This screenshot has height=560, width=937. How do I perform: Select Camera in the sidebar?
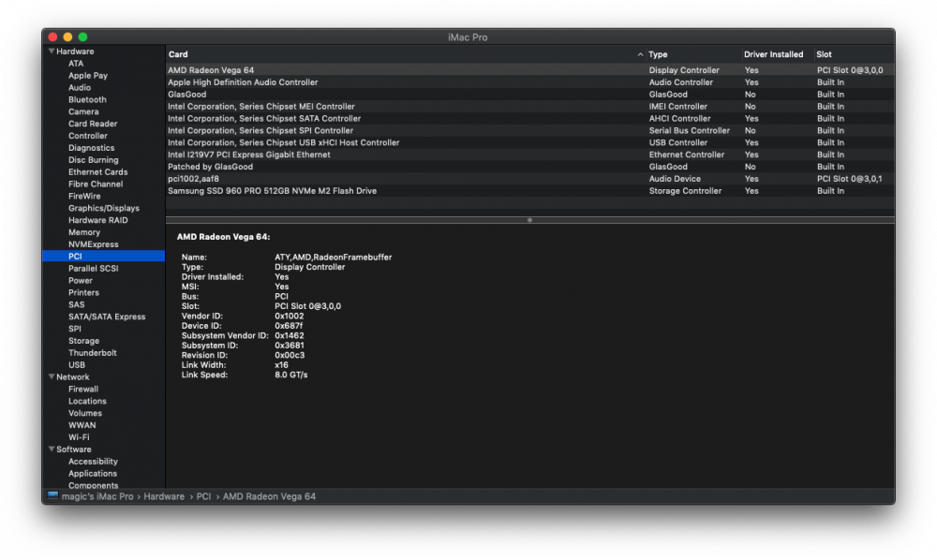83,111
